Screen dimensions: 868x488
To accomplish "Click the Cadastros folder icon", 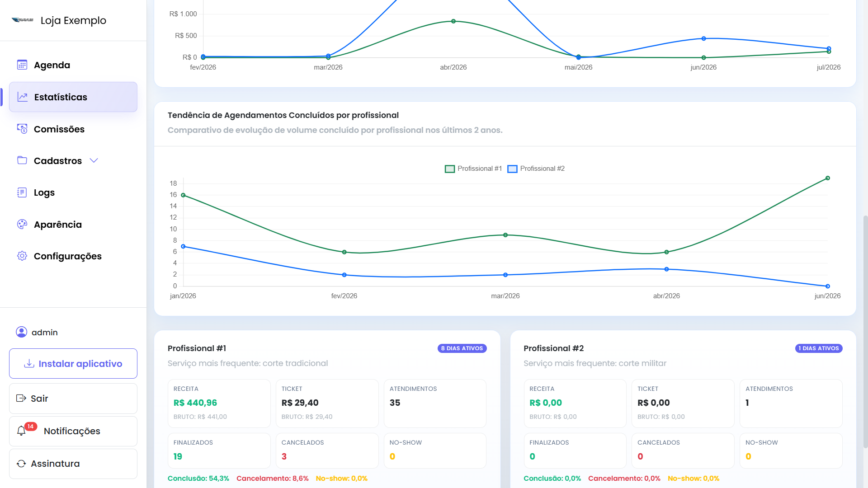I will click(22, 160).
